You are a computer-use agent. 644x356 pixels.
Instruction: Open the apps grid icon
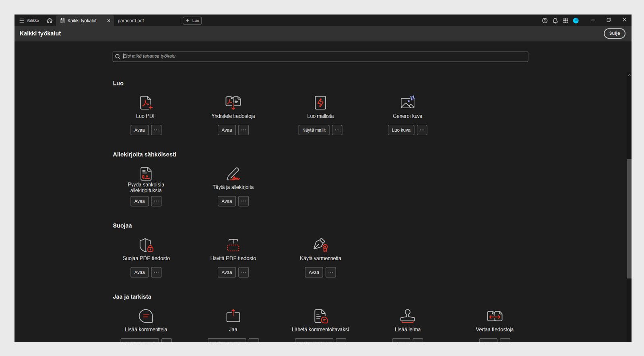point(566,21)
